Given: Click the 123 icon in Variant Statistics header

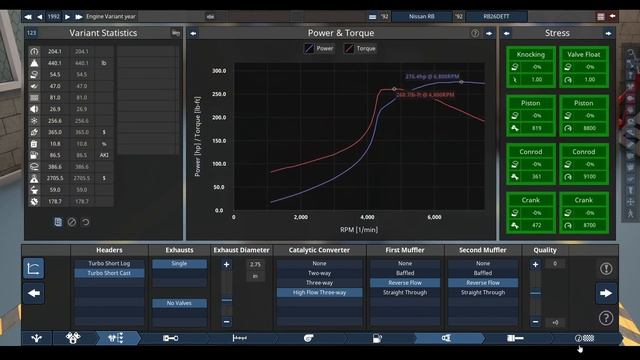Looking at the screenshot, I should click(31, 33).
